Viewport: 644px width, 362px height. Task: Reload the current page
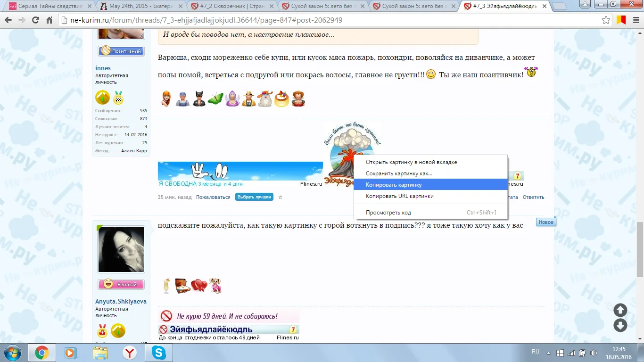click(x=35, y=21)
